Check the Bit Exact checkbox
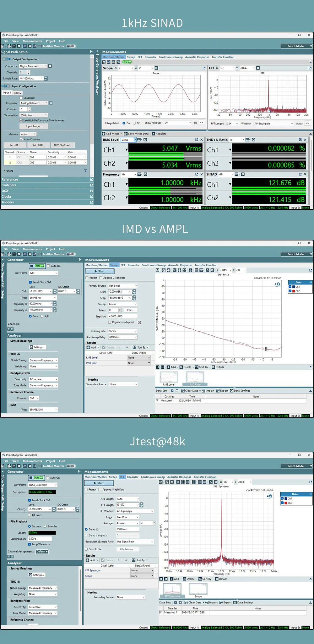 30,515
